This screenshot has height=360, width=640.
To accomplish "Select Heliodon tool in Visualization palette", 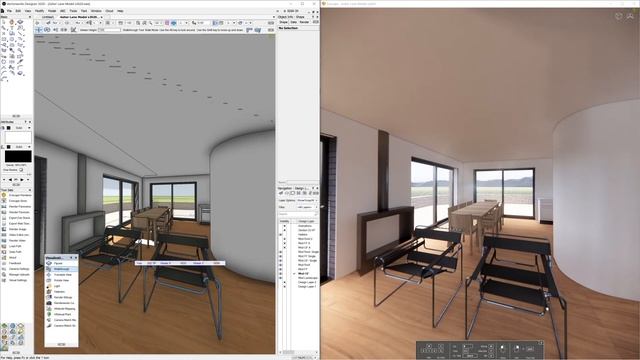I will click(x=61, y=292).
